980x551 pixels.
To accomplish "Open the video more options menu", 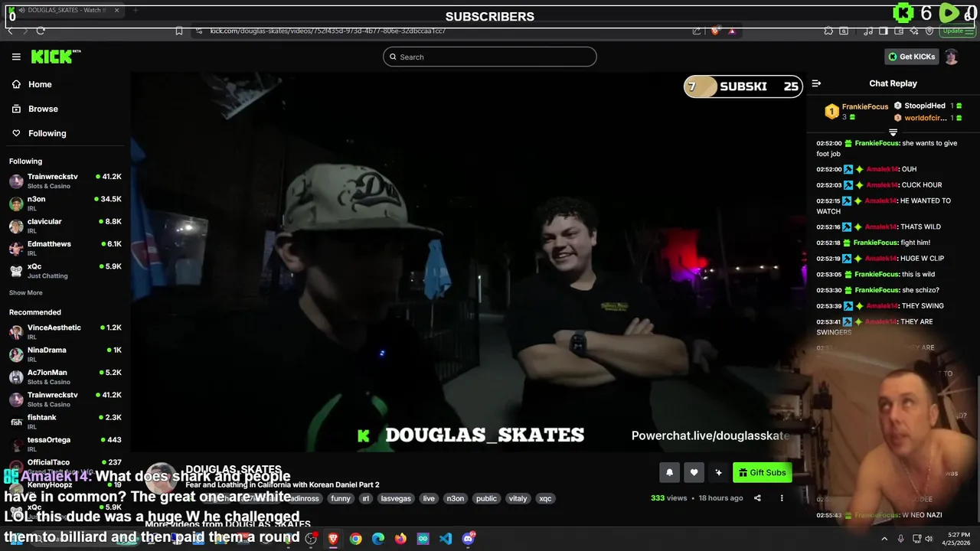I will tap(782, 498).
